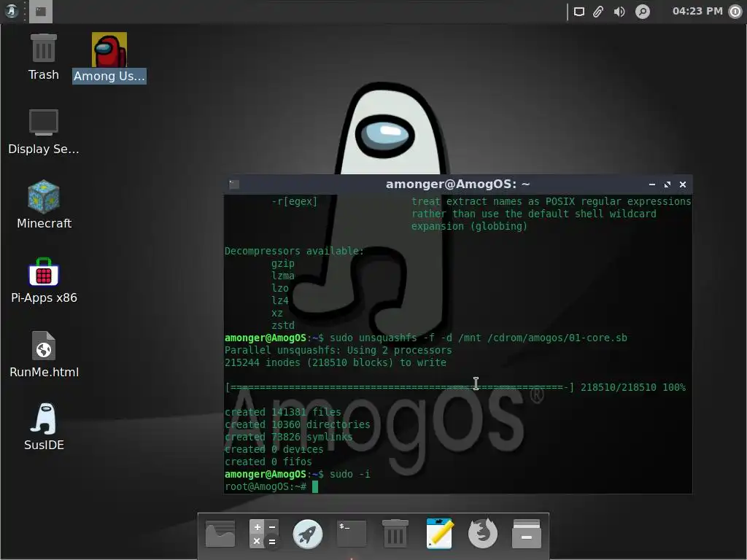Open the paperclip clipboard tray icon

[x=598, y=12]
